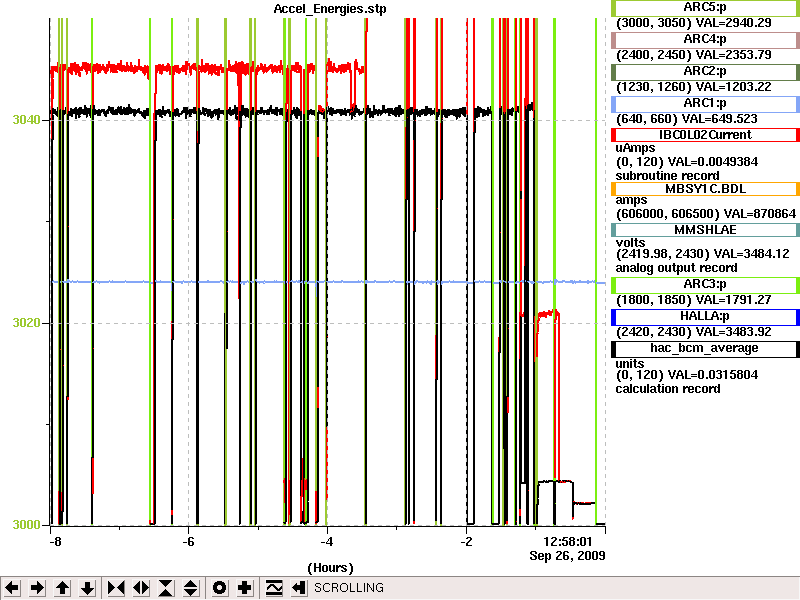Pan the graph down with the down arrow
The height and width of the screenshot is (600, 800).
pos(88,588)
